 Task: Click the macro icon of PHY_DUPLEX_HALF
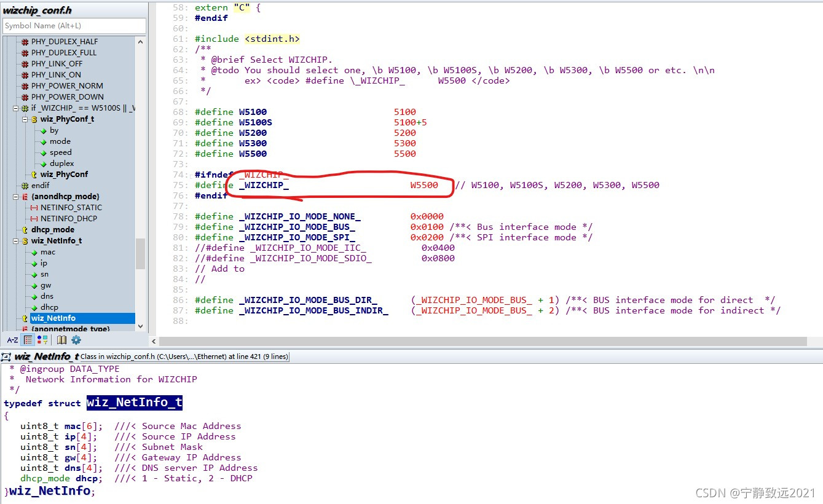coord(25,42)
